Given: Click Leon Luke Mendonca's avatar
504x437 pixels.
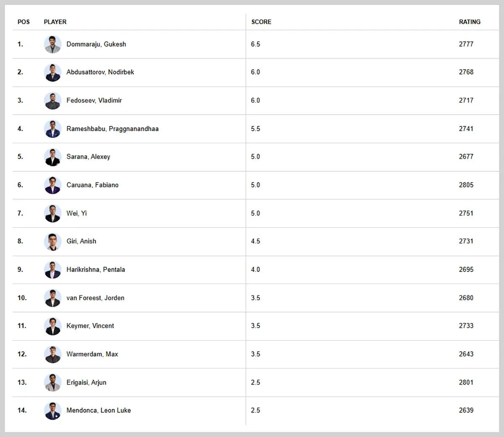Looking at the screenshot, I should tap(52, 411).
